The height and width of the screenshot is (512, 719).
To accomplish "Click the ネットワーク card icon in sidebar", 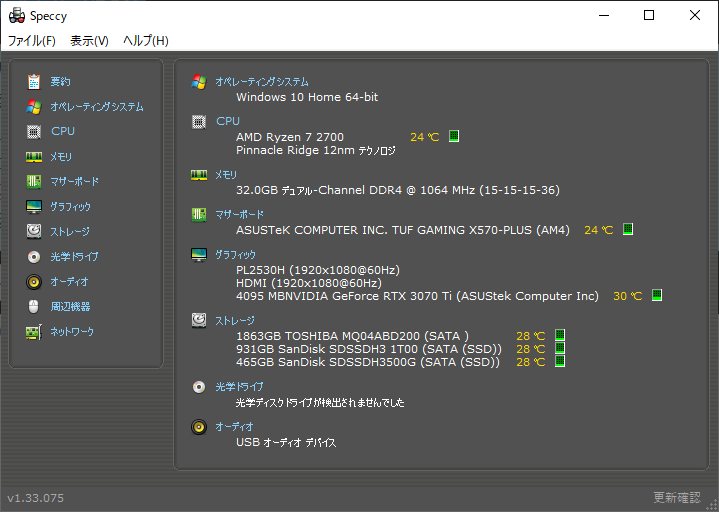I will (33, 332).
